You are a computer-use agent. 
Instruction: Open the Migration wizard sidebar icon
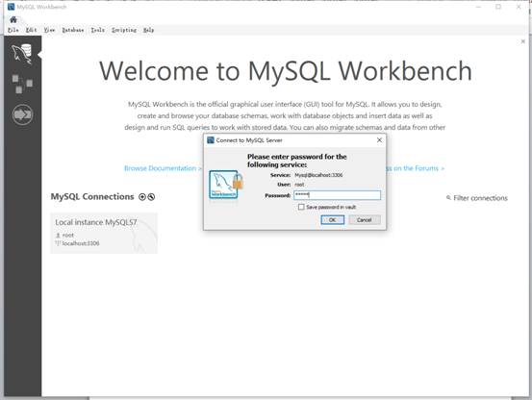pos(22,114)
